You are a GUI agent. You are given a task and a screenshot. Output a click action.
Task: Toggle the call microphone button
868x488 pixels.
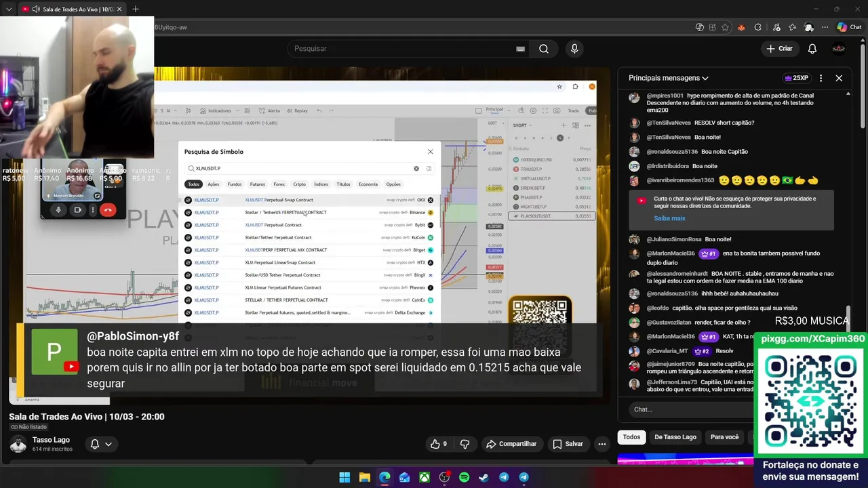point(58,210)
